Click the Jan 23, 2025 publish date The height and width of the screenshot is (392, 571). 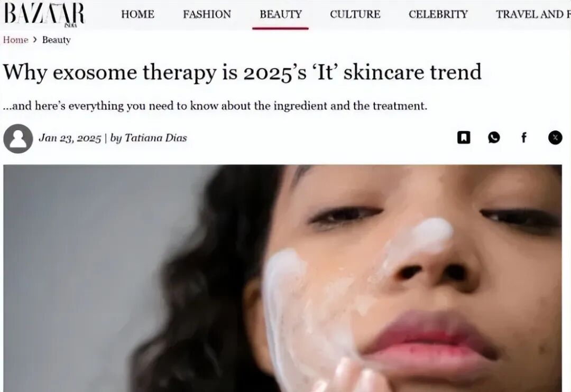point(70,138)
